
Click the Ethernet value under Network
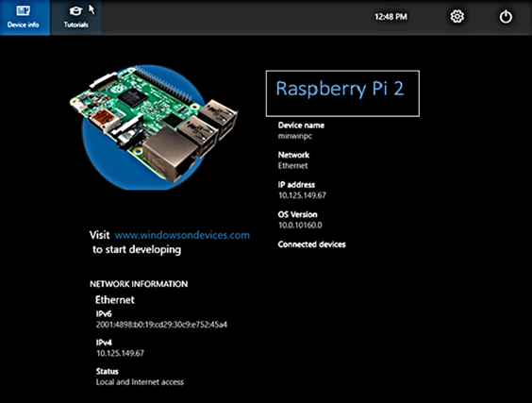[292, 166]
